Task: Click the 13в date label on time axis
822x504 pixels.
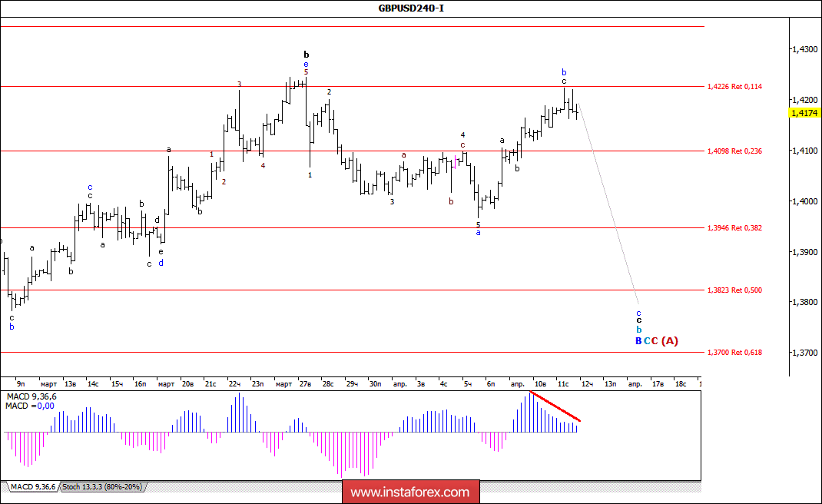Action: [70, 384]
